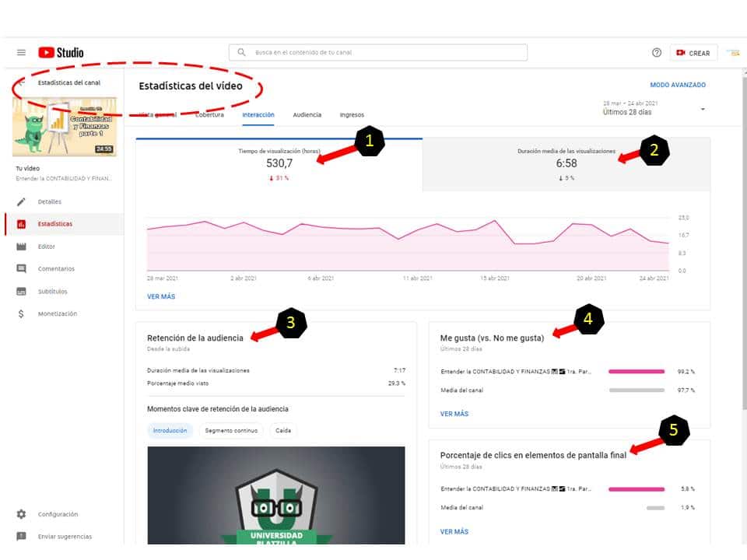Open Comentarios icon in sidebar
The width and height of the screenshot is (747, 560).
(x=21, y=269)
